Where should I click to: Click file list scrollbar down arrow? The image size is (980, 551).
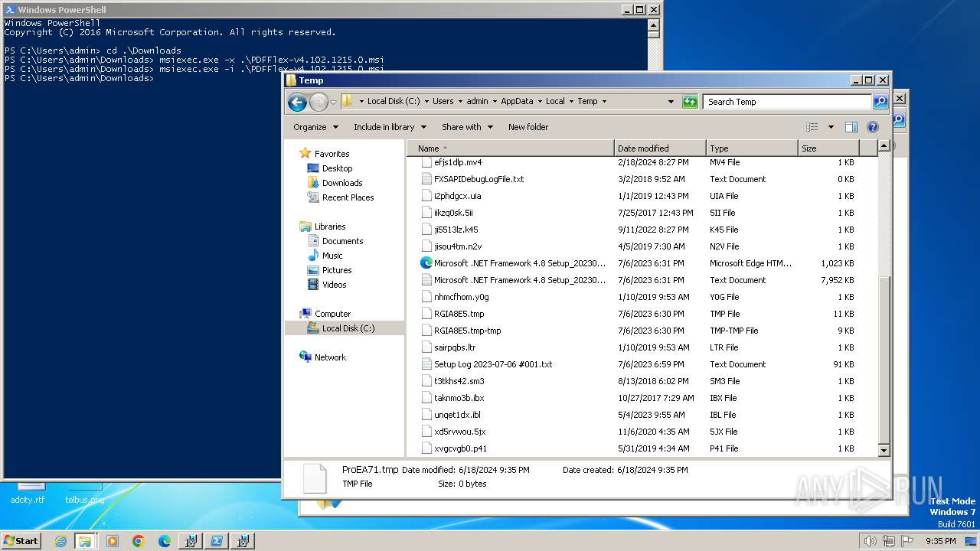(x=884, y=451)
